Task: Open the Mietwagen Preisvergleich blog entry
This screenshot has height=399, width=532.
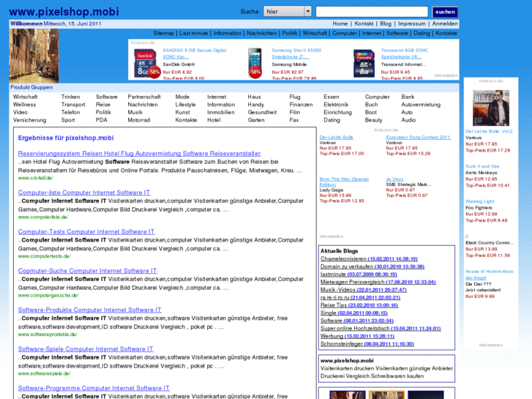Action: point(378,282)
